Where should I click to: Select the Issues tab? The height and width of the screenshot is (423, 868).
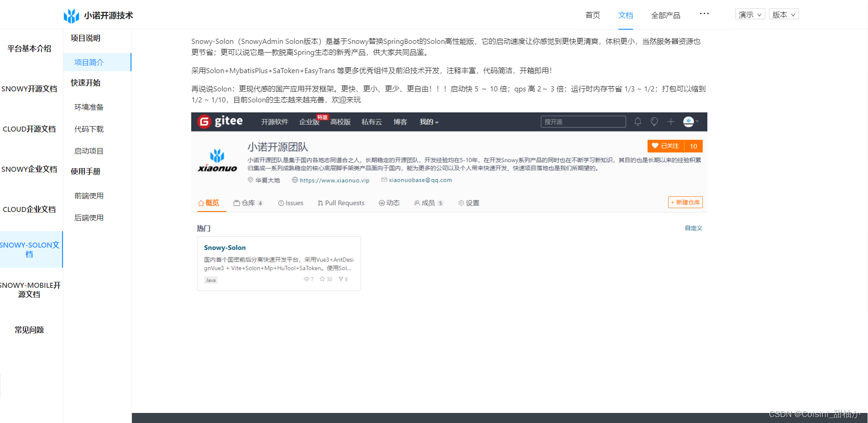tap(291, 203)
